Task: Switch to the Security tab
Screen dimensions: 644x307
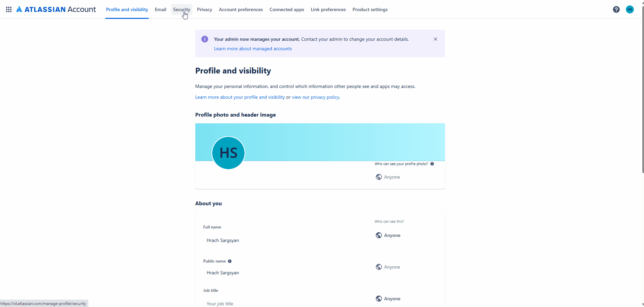Action: click(x=181, y=9)
